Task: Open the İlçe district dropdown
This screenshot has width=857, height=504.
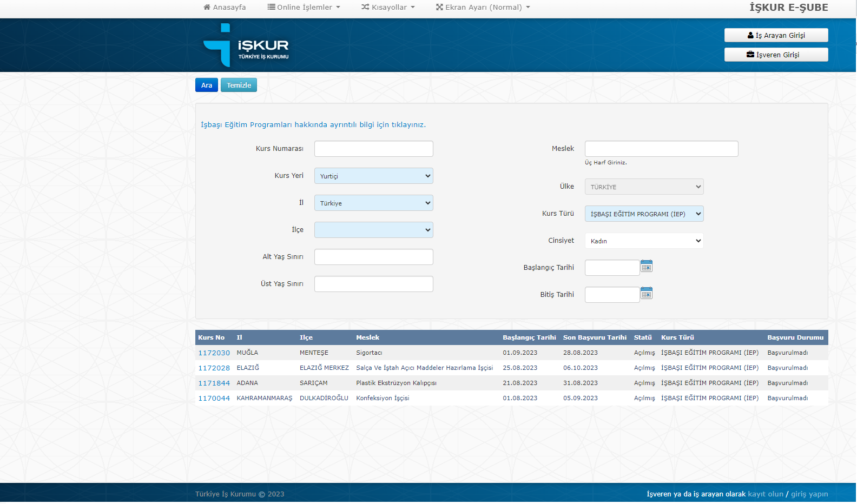Action: point(373,230)
